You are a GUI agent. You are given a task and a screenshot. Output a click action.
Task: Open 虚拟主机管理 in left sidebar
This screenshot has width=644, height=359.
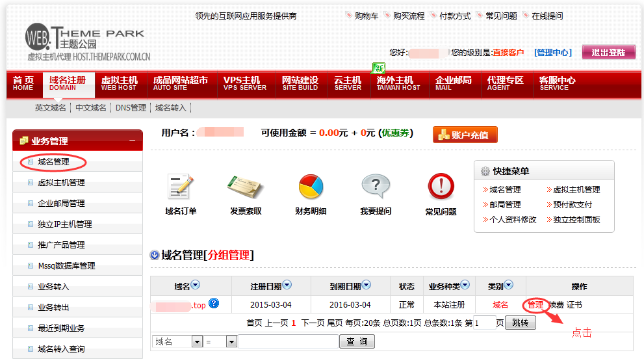tap(61, 183)
